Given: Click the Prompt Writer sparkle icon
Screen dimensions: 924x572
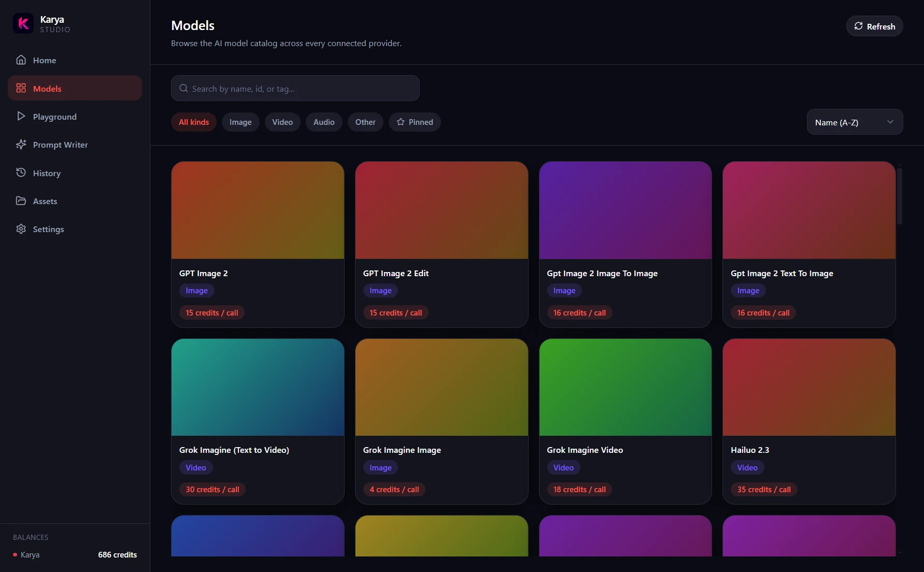Looking at the screenshot, I should point(21,145).
